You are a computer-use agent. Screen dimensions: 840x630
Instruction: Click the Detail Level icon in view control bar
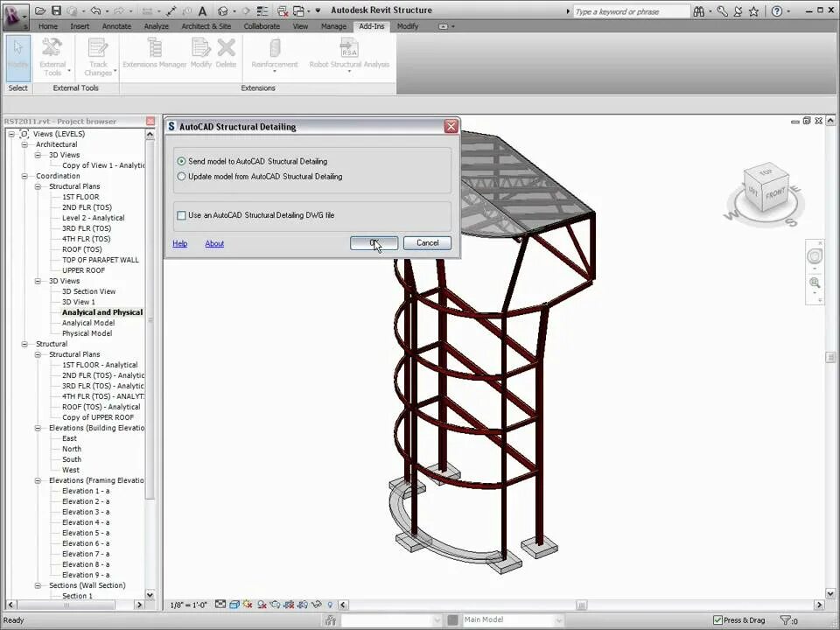pyautogui.click(x=220, y=605)
